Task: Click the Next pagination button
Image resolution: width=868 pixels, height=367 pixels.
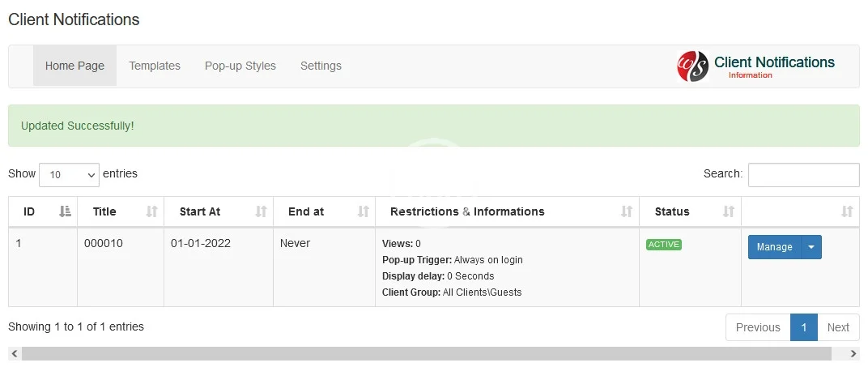Action: coord(838,327)
